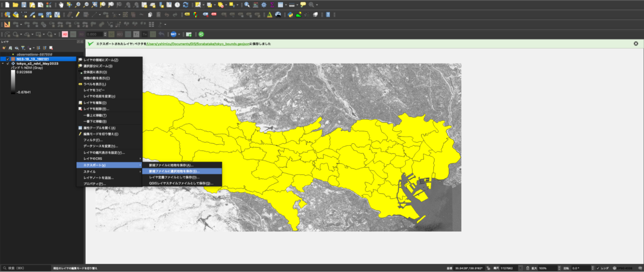Open the Identify Features tool

coord(247,4)
